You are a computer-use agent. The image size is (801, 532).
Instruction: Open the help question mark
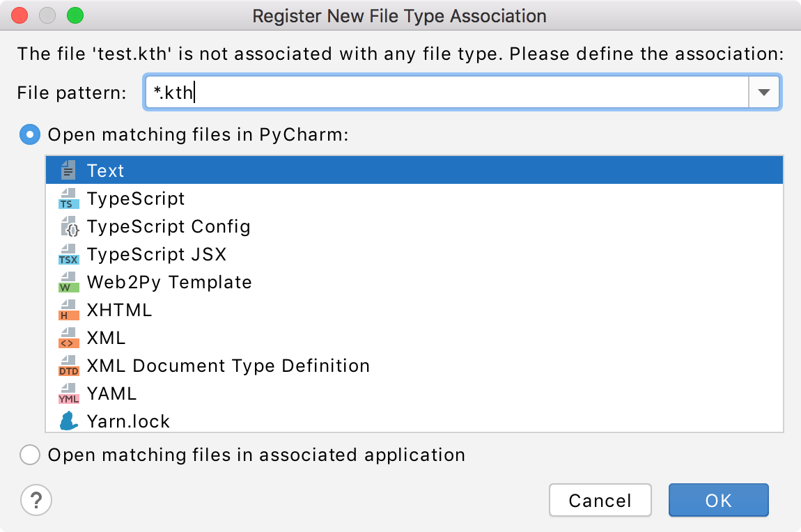coord(36,500)
